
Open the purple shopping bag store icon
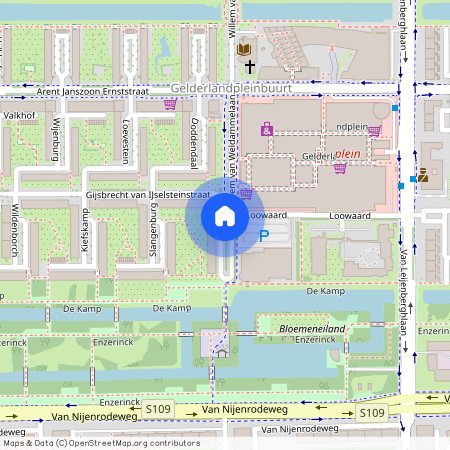click(267, 129)
